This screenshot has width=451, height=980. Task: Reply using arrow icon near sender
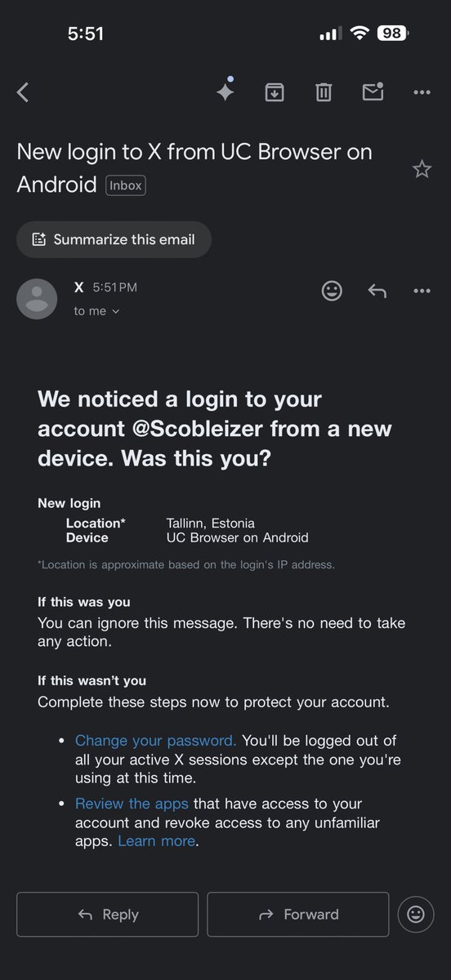pyautogui.click(x=377, y=291)
